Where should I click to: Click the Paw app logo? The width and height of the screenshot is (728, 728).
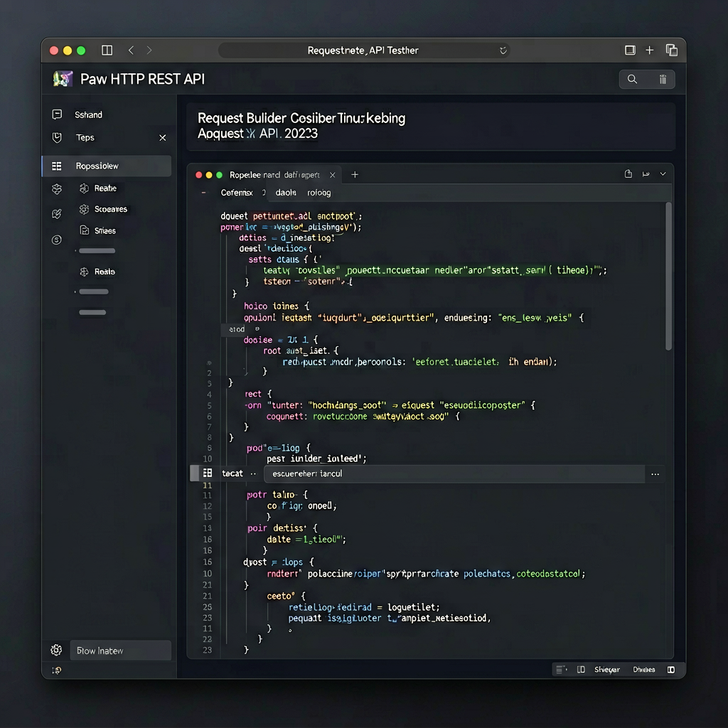click(x=63, y=79)
